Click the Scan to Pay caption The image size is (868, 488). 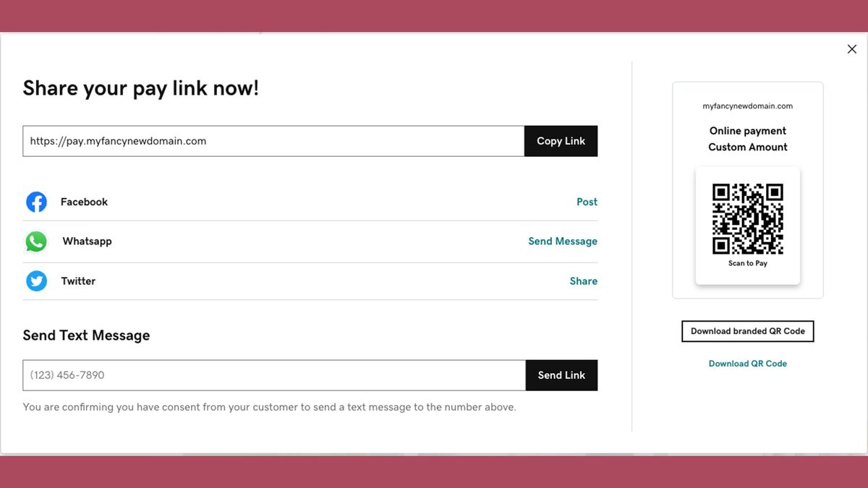pos(747,263)
